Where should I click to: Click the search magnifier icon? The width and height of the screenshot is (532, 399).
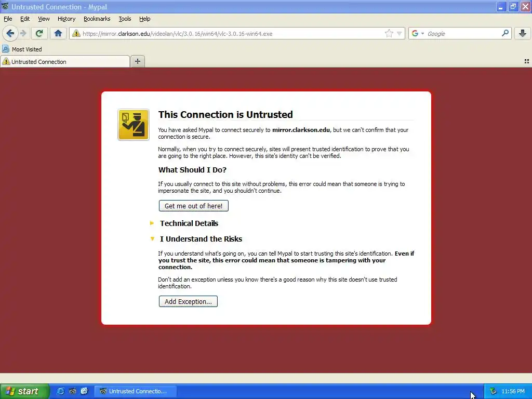click(x=505, y=33)
